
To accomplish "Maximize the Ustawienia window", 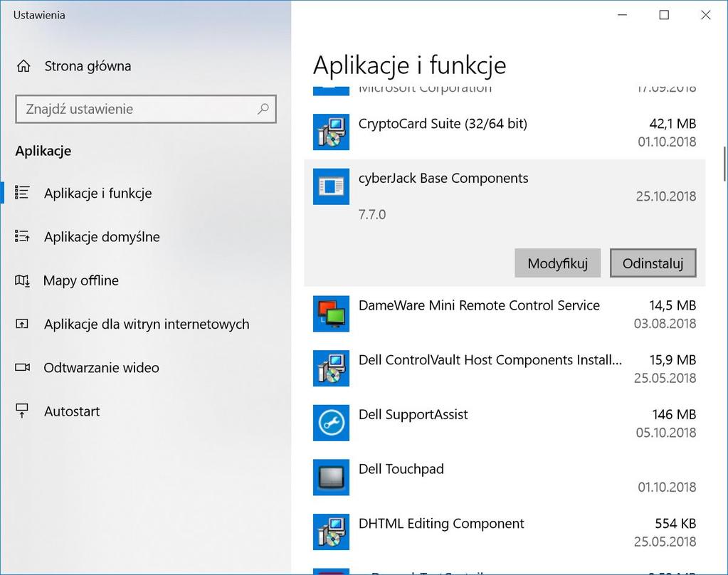I will tap(664, 15).
